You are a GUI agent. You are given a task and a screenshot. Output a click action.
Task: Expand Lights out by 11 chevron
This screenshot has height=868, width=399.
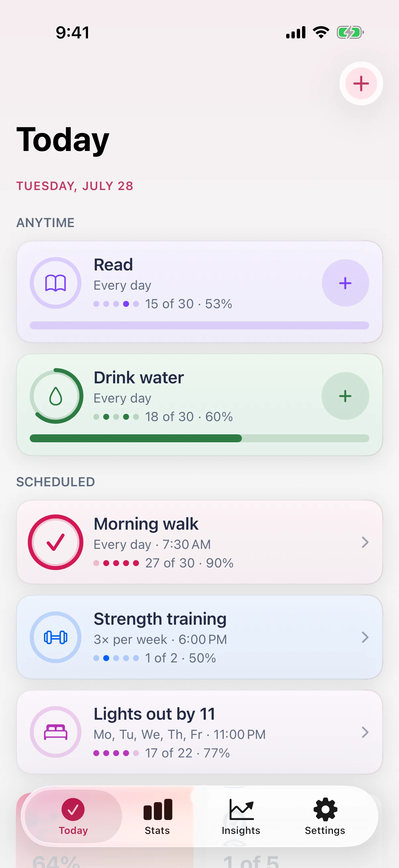click(365, 732)
